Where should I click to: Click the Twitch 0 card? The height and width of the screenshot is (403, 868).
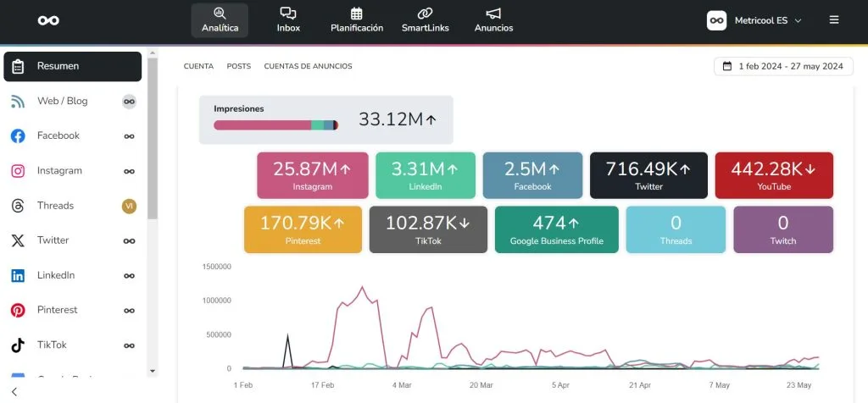point(783,229)
